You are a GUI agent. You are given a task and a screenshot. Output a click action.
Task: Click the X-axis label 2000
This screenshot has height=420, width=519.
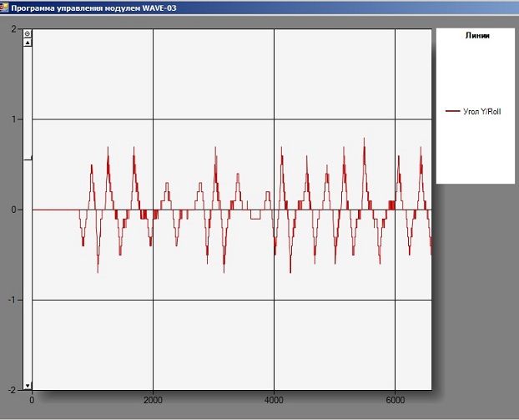tap(153, 400)
